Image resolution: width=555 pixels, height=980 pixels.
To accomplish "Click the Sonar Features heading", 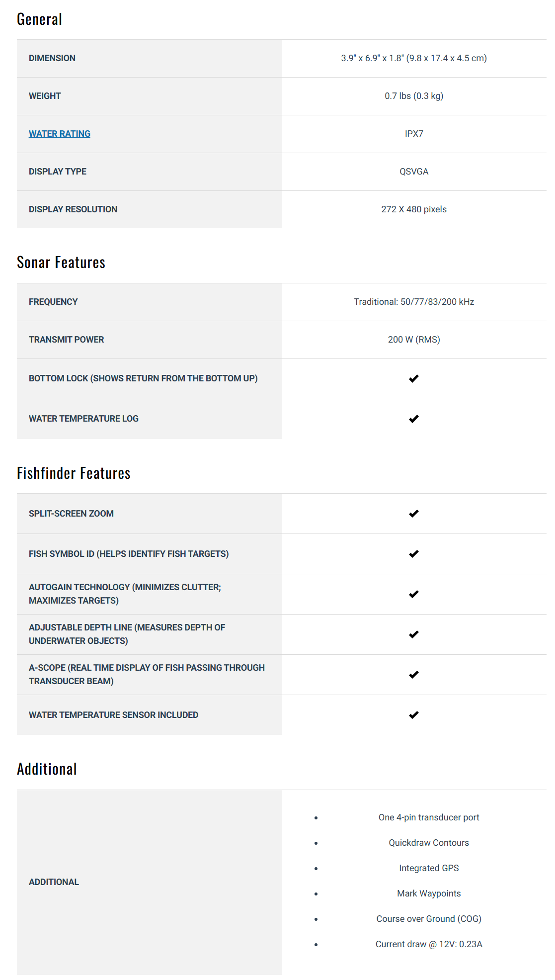I will (x=61, y=263).
